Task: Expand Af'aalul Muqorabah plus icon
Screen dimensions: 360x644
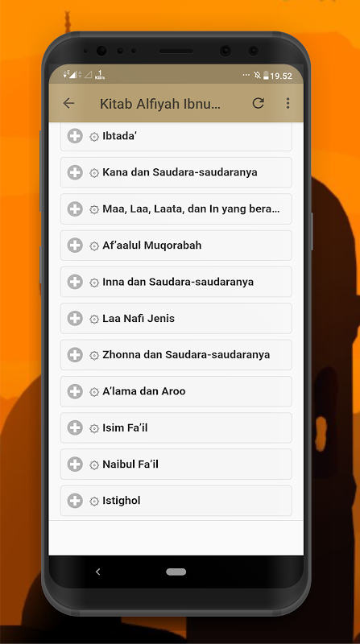Action: [x=75, y=246]
